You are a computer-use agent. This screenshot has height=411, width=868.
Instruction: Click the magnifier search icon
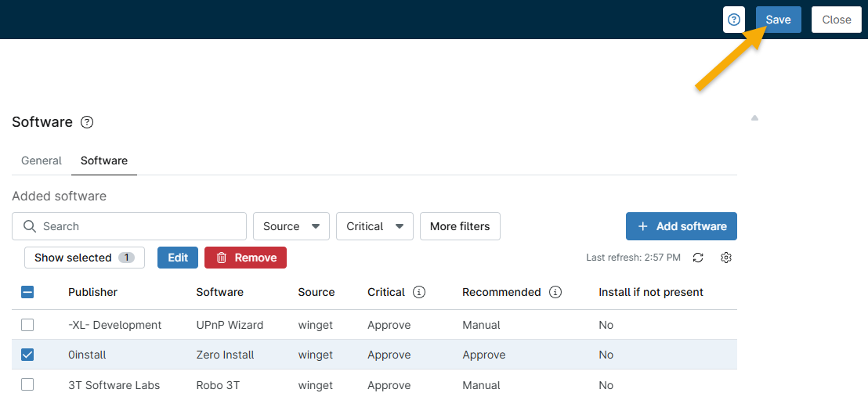(30, 226)
